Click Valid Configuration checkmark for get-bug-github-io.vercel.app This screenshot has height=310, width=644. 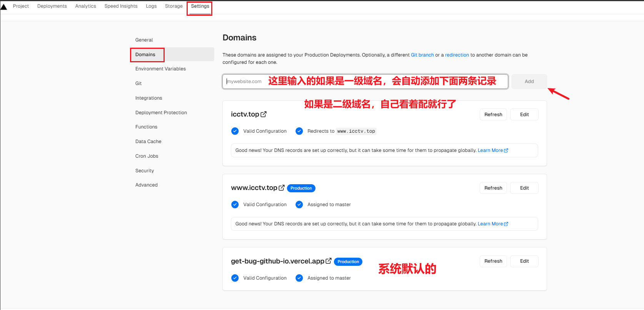(x=235, y=278)
